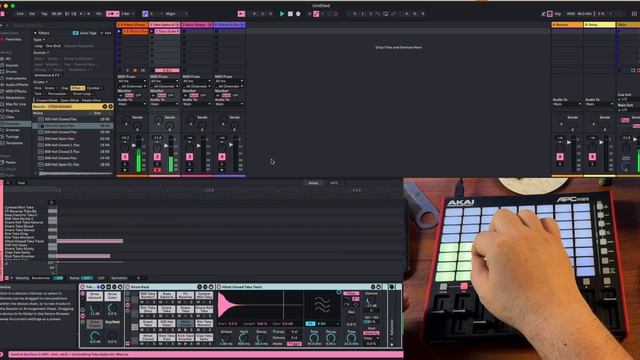
Task: Select MIDI Effects browser category
Action: tap(16, 91)
